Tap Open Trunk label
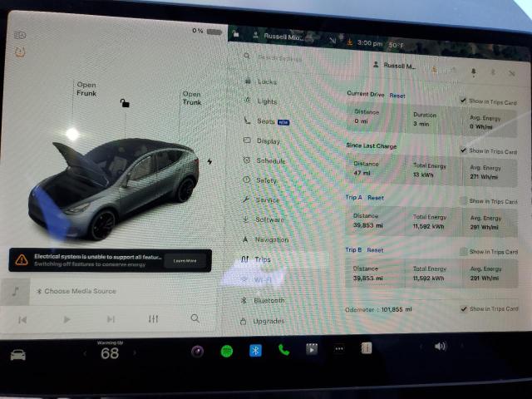The image size is (532, 399). coord(192,98)
